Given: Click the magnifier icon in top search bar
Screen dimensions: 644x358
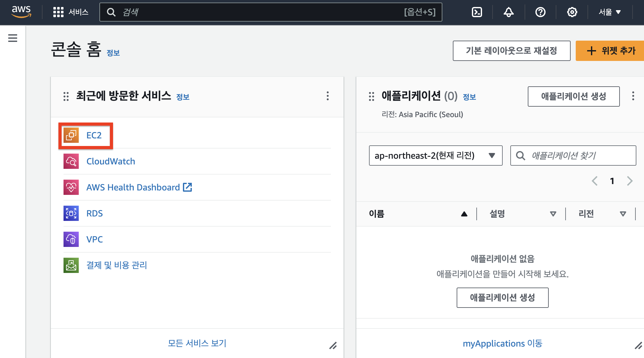Looking at the screenshot, I should 111,12.
